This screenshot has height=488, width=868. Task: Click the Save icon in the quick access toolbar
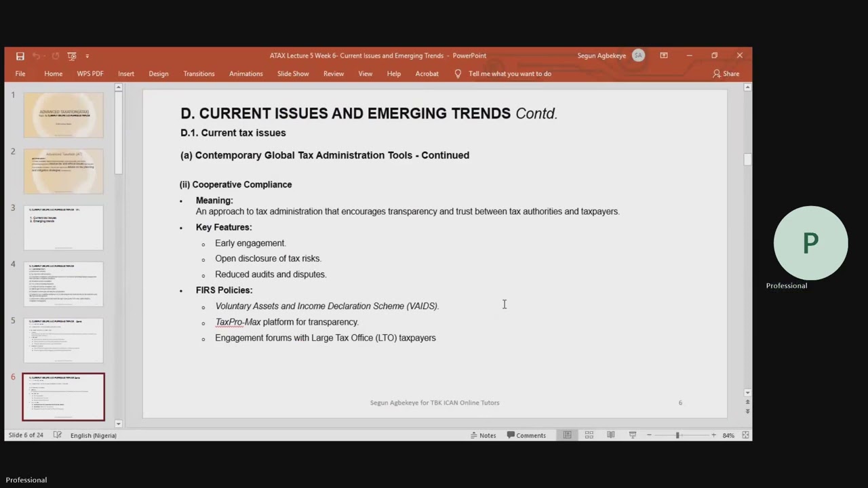[20, 56]
